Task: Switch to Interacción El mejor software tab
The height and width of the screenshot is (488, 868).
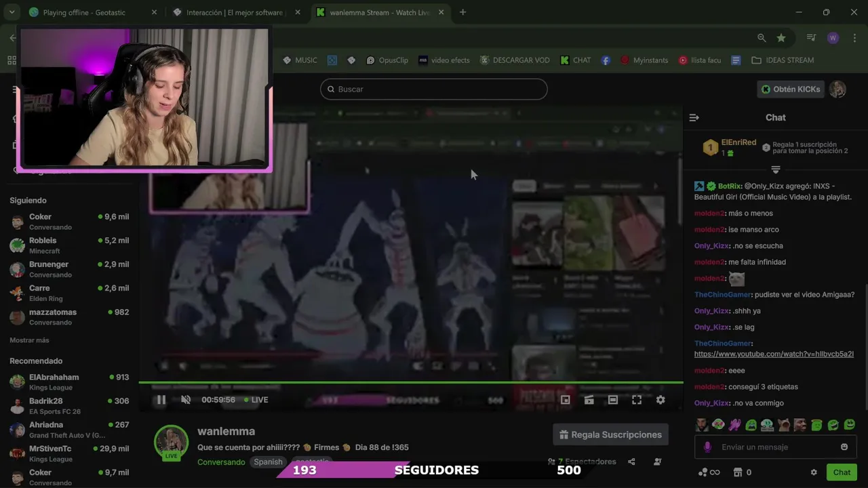Action: 235,12
